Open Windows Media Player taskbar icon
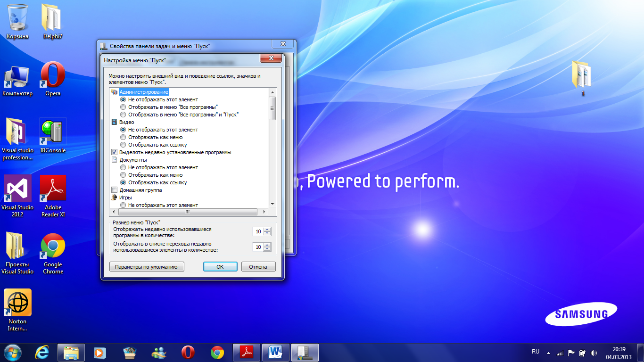Image resolution: width=644 pixels, height=362 pixels. tap(99, 352)
